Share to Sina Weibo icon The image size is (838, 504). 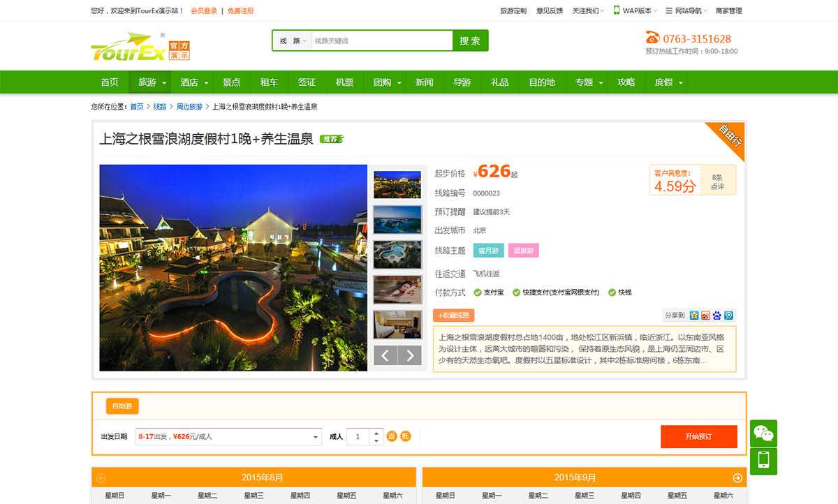click(x=705, y=316)
